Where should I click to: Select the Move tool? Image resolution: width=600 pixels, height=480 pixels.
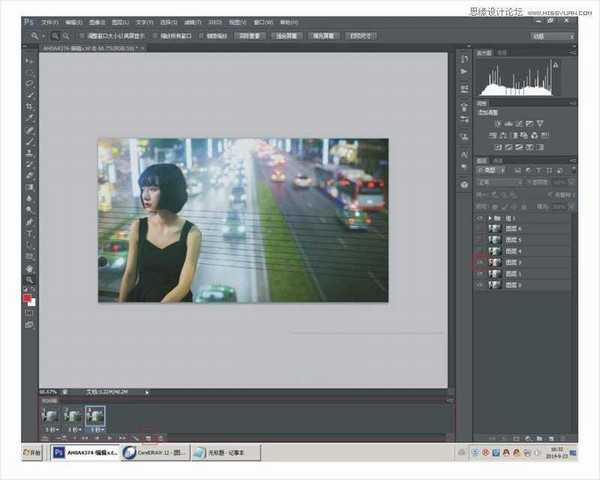tap(29, 62)
